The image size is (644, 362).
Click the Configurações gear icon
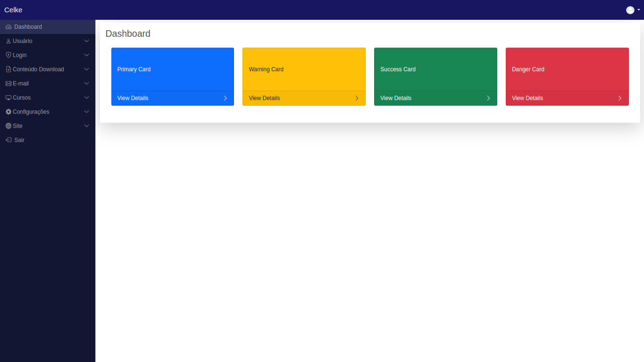(8, 112)
